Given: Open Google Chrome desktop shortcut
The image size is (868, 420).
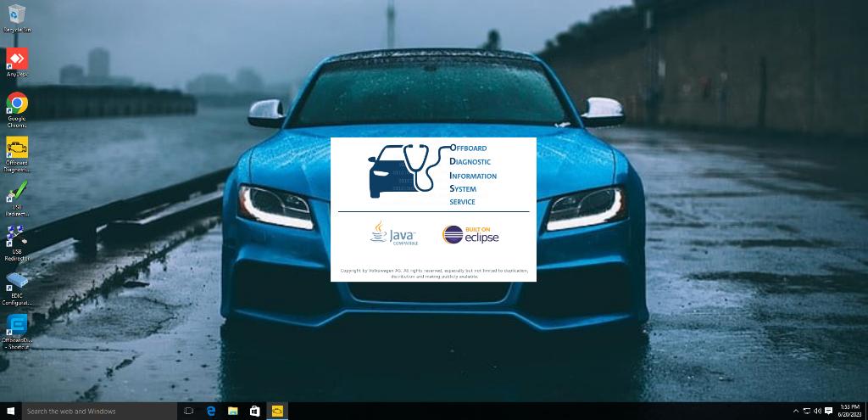Looking at the screenshot, I should point(17,110).
